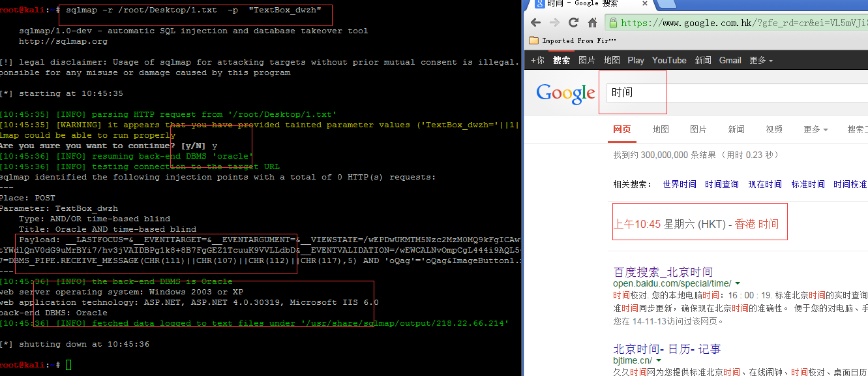Image resolution: width=868 pixels, height=376 pixels.
Task: Expand arrow beside open.baidu.com result URL
Action: pyautogui.click(x=738, y=284)
